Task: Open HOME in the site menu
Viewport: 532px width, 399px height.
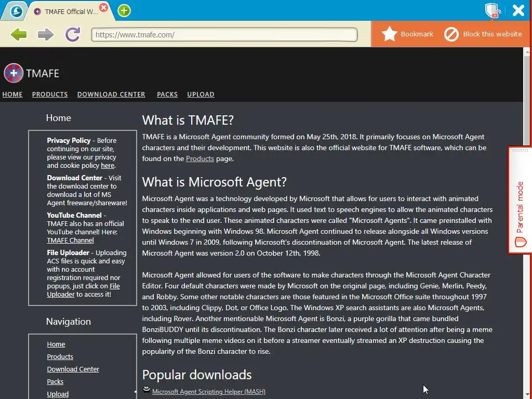Action: [x=12, y=95]
